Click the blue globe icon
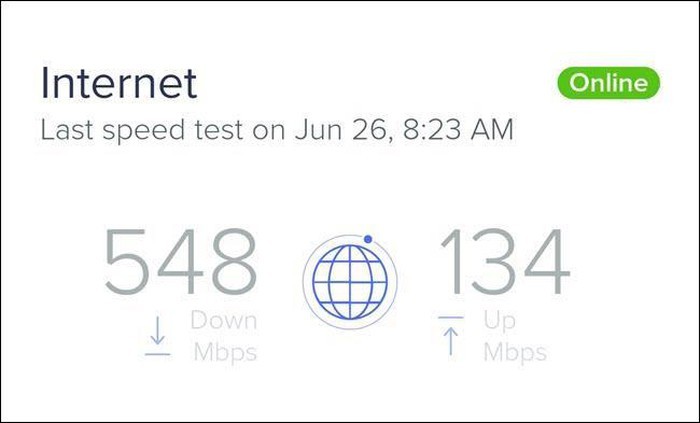 pyautogui.click(x=349, y=278)
